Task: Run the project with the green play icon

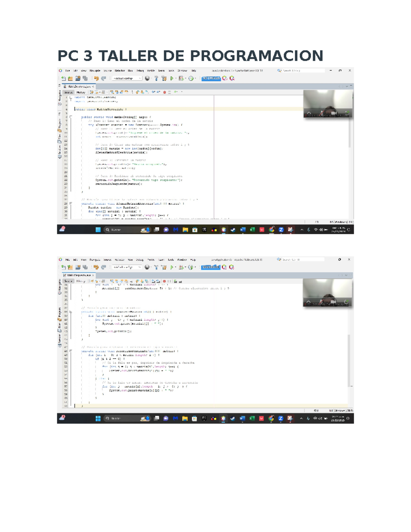Action: 172,78
